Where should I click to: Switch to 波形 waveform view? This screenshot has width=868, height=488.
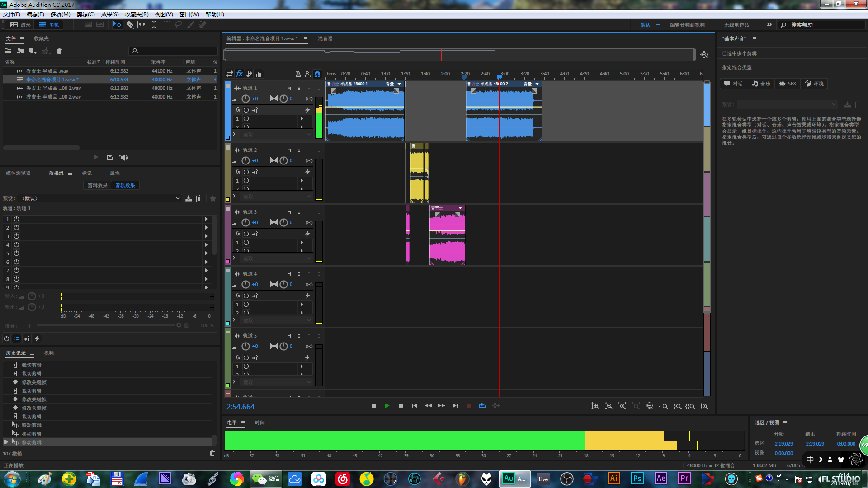click(20, 25)
